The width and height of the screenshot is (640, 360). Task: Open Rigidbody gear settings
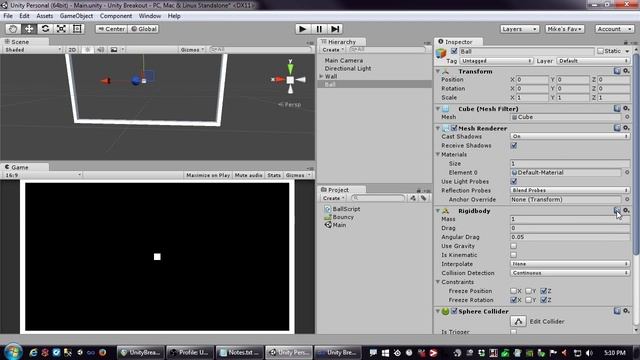[x=626, y=210]
